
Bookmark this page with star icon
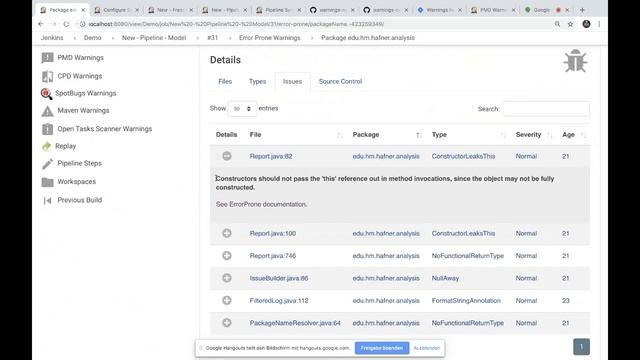[x=570, y=24]
